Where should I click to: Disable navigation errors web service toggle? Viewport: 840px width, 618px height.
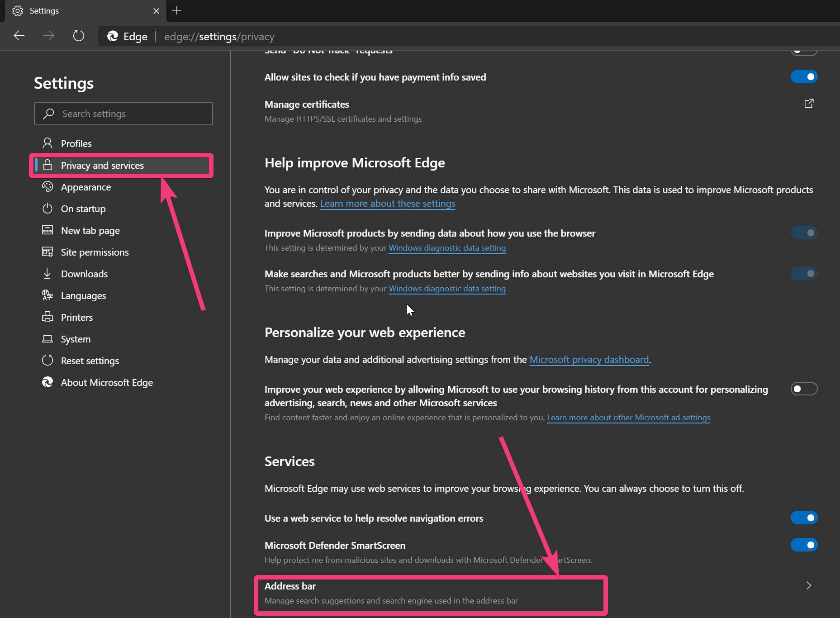coord(804,518)
